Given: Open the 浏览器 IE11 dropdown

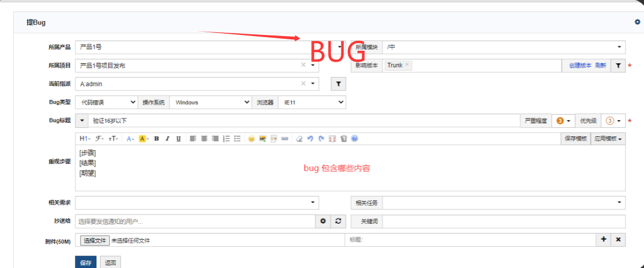Looking at the screenshot, I should click(312, 102).
